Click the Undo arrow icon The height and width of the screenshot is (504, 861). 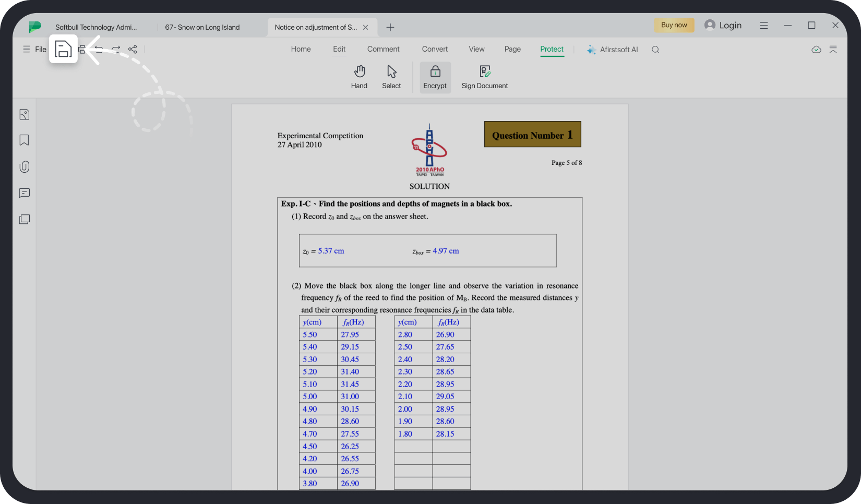[99, 49]
